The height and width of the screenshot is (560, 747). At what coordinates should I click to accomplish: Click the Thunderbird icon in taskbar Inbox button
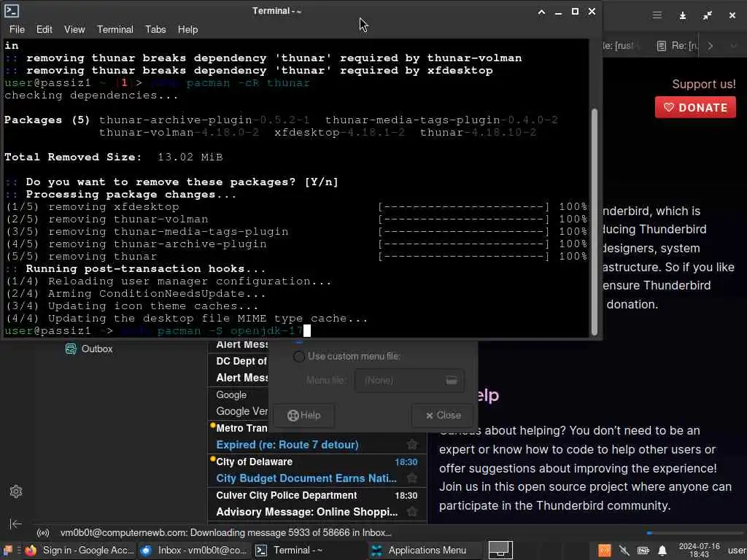click(146, 551)
